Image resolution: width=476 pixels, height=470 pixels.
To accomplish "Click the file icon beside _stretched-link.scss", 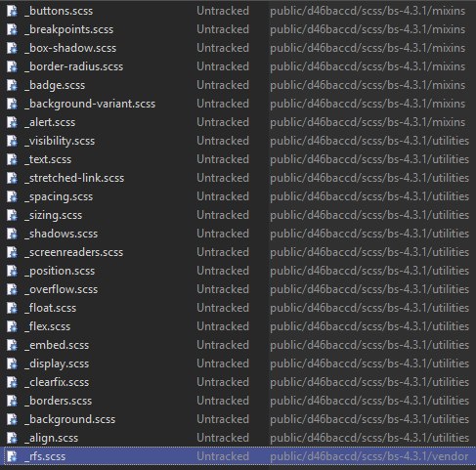I will [x=12, y=178].
